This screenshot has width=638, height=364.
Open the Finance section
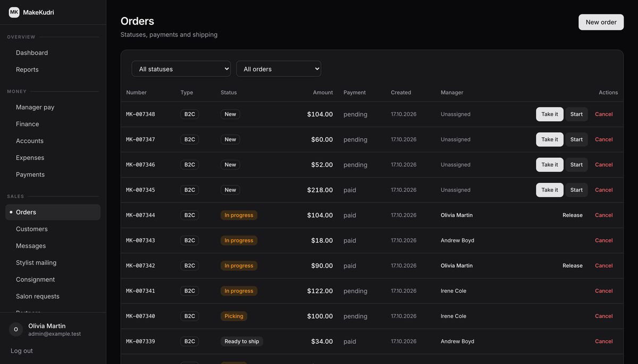53,124
